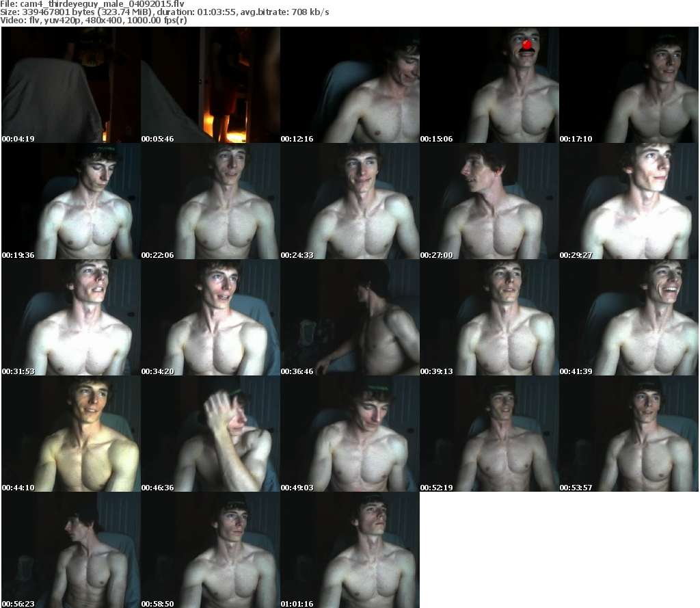Click the line 'Size: 339467801 bytes'
Image resolution: width=700 pixels, height=608 pixels.
pyautogui.click(x=165, y=12)
